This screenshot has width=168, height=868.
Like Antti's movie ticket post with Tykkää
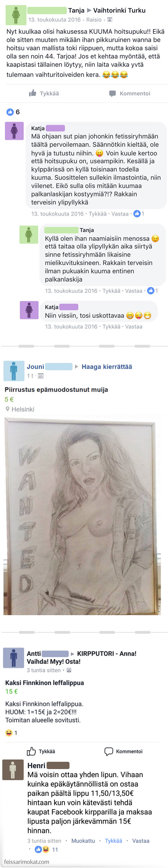[x=41, y=751]
